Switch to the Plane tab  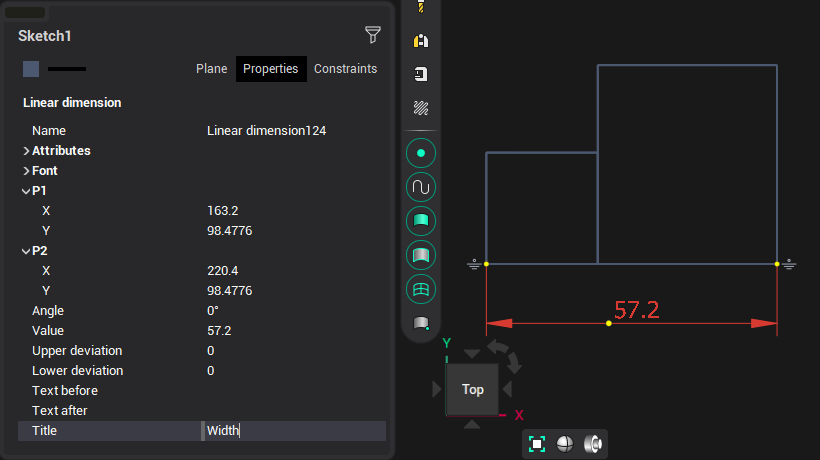(211, 69)
